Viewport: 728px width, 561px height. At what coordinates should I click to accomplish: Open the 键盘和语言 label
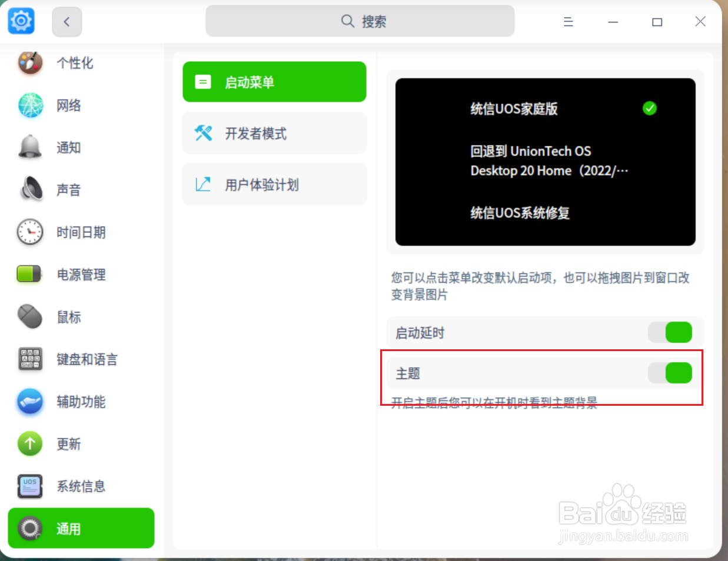point(87,359)
